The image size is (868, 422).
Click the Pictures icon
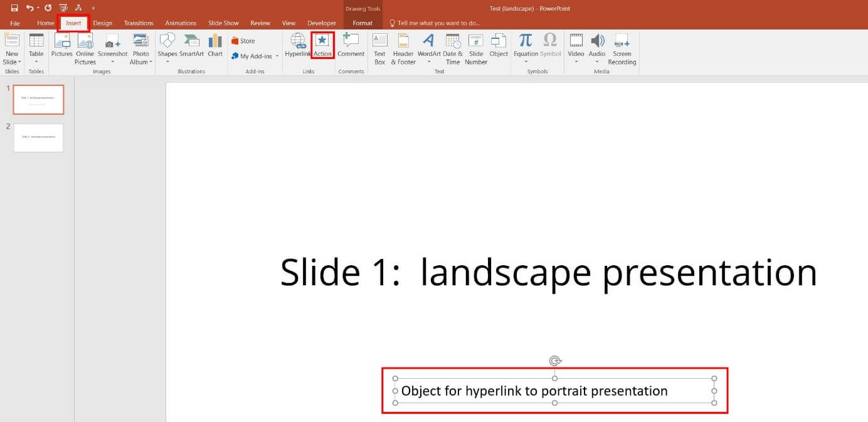[x=61, y=46]
